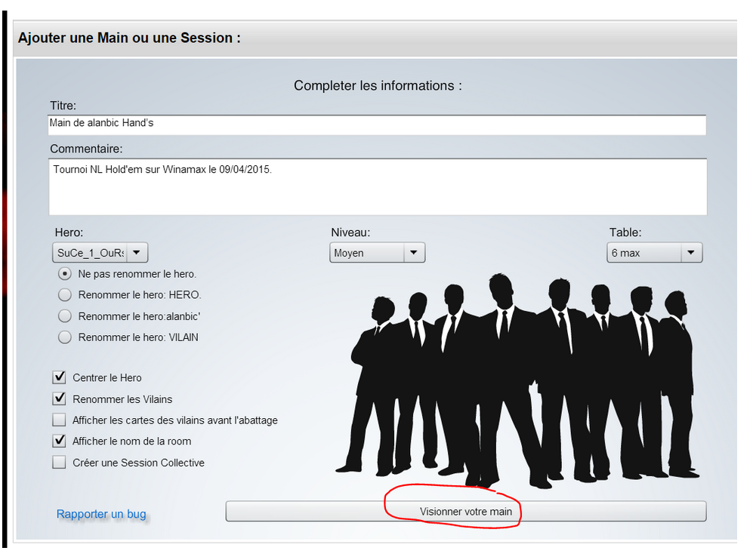Open the 'Rapporter un bug' link
The width and height of the screenshot is (753, 560).
coord(101,514)
